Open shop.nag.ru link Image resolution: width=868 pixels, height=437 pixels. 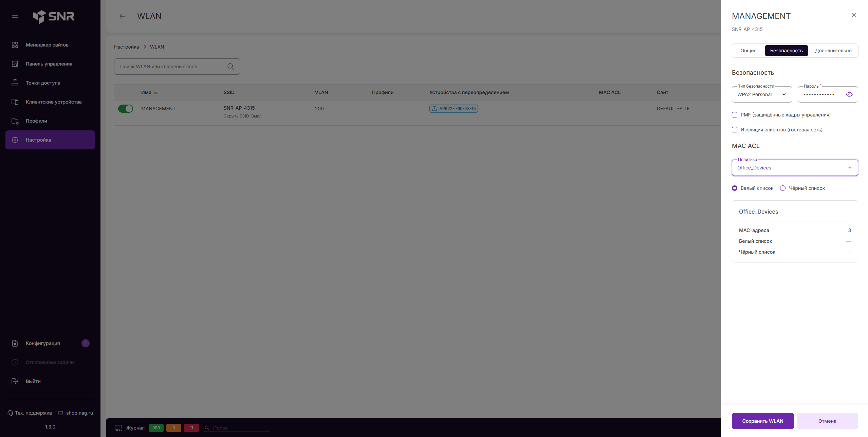[x=75, y=413]
